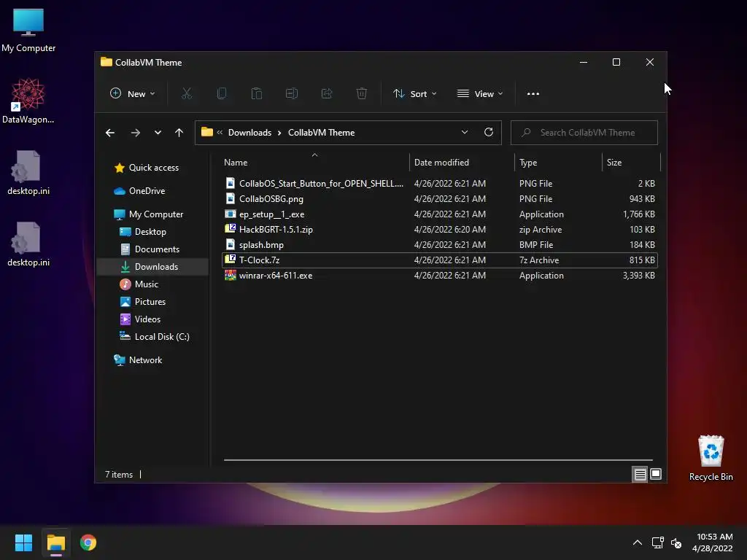Expand breadcrumb chevrons before Downloads
747x560 pixels.
point(220,133)
